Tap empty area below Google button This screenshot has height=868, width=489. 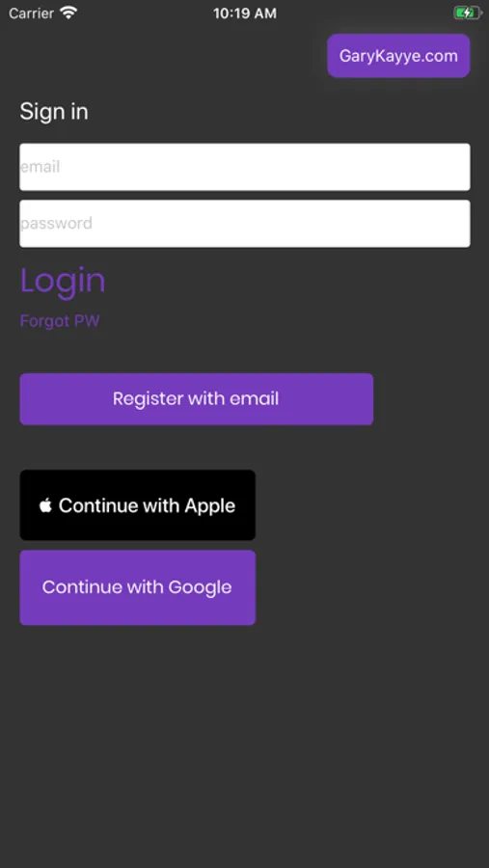[245, 742]
